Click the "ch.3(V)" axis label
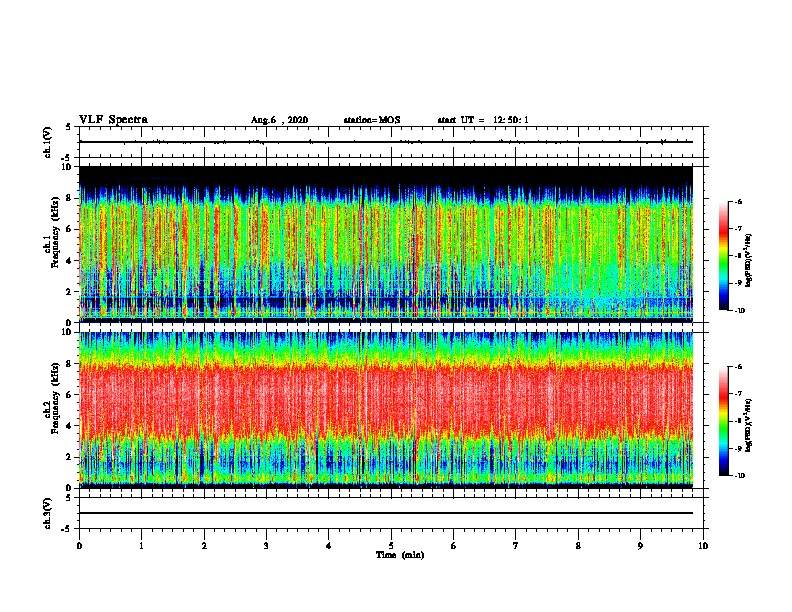The height and width of the screenshot is (612, 792). tap(47, 514)
